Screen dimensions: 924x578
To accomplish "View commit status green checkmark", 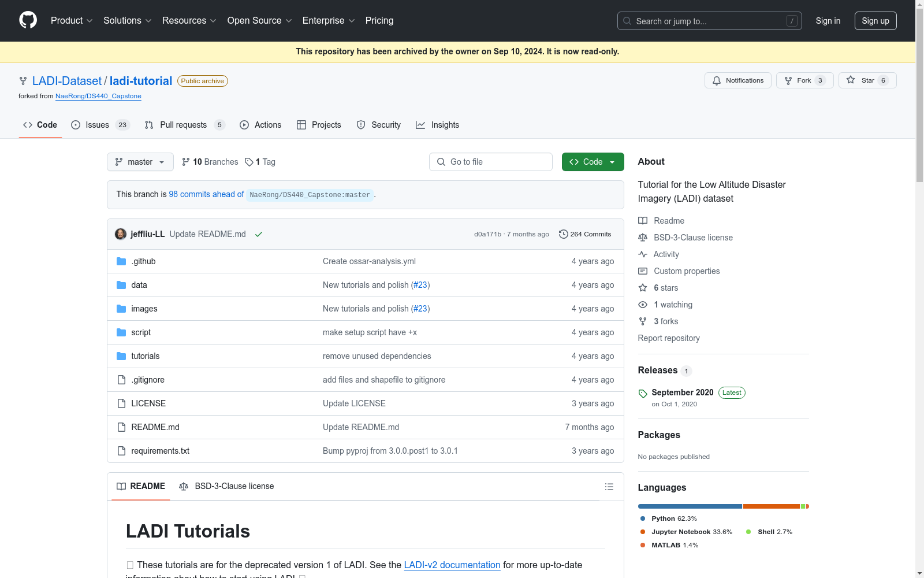I will click(259, 234).
